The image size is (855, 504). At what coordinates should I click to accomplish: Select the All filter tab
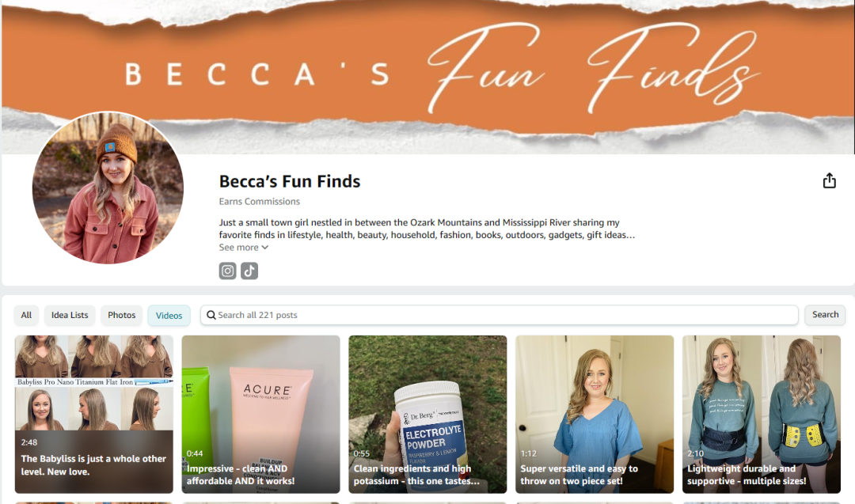pos(26,315)
